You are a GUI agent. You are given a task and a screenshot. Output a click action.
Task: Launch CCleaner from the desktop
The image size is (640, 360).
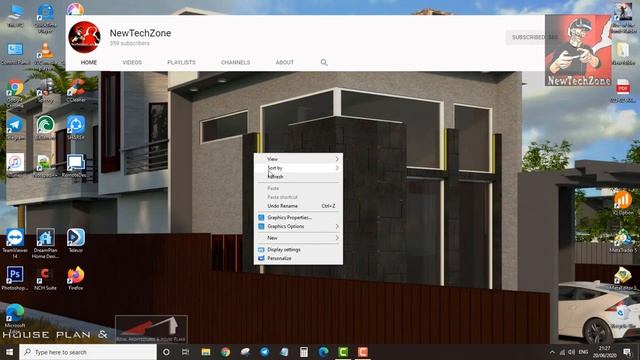pyautogui.click(x=76, y=91)
